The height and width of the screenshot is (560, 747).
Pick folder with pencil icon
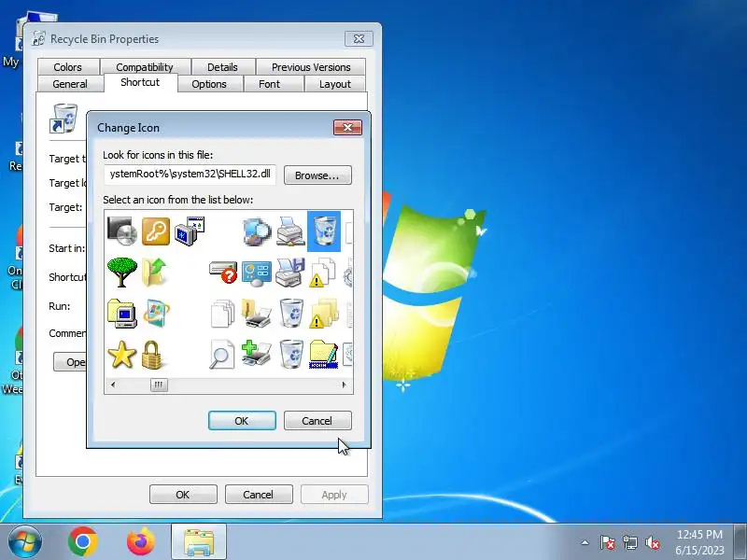click(324, 355)
